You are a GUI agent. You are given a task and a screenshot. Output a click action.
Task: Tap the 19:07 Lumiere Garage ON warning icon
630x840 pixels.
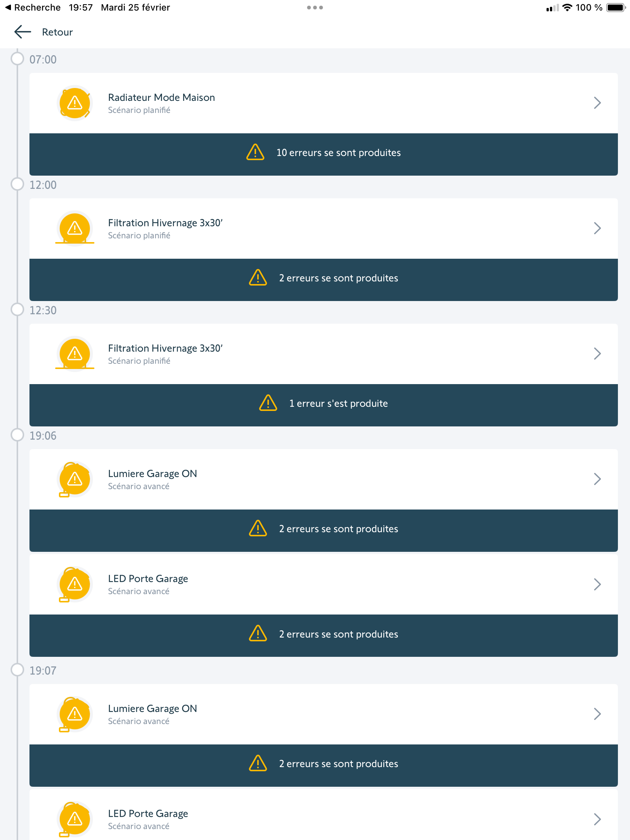tap(75, 714)
